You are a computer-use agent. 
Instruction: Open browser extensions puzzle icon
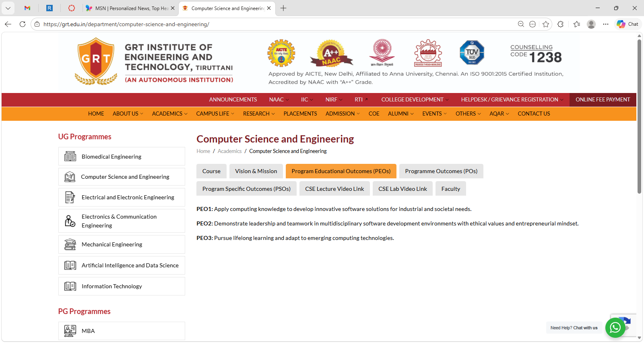(560, 24)
